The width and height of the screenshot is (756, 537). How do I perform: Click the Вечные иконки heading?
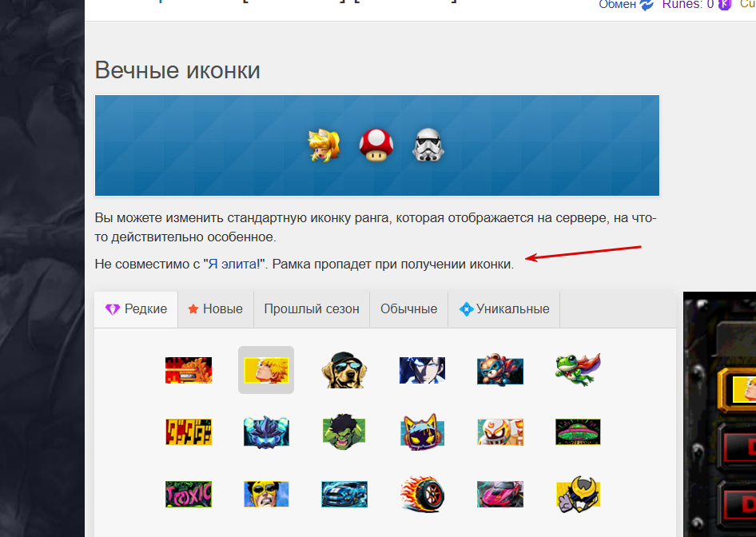point(177,70)
